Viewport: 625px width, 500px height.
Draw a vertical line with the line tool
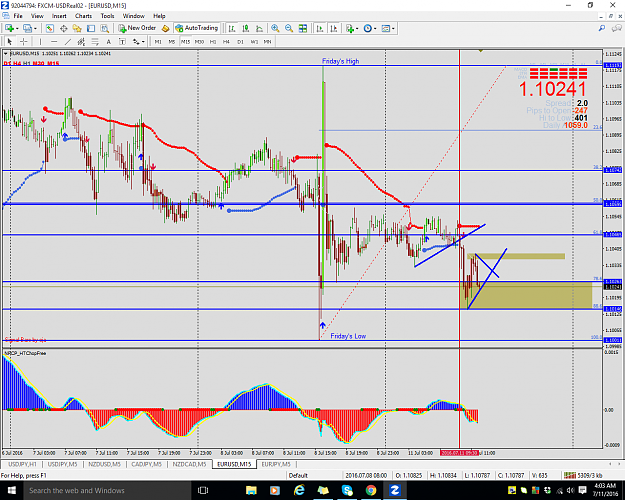pyautogui.click(x=40, y=41)
